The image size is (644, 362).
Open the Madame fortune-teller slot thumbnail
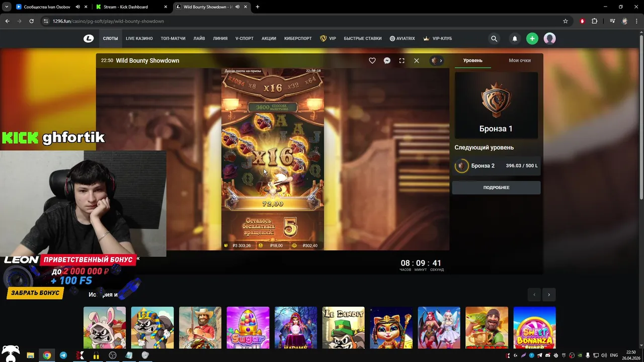(x=296, y=328)
